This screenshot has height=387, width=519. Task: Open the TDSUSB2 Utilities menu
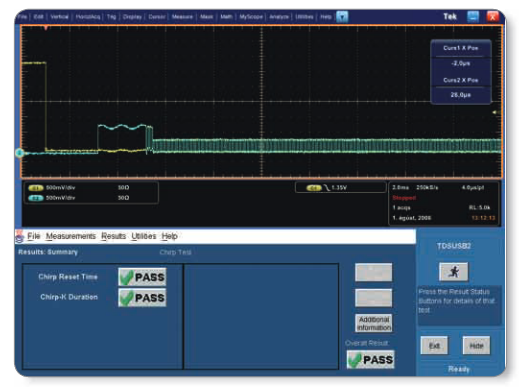[x=144, y=236]
